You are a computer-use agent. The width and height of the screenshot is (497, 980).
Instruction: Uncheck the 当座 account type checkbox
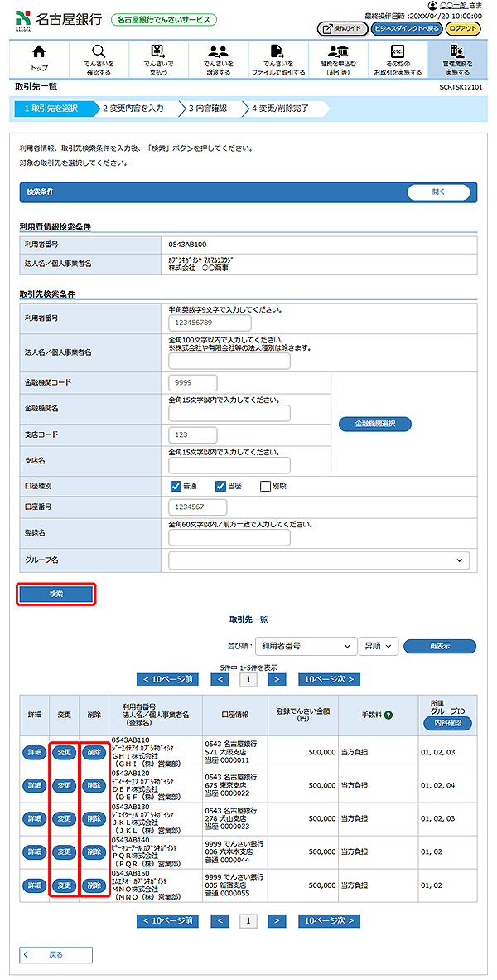coord(220,487)
